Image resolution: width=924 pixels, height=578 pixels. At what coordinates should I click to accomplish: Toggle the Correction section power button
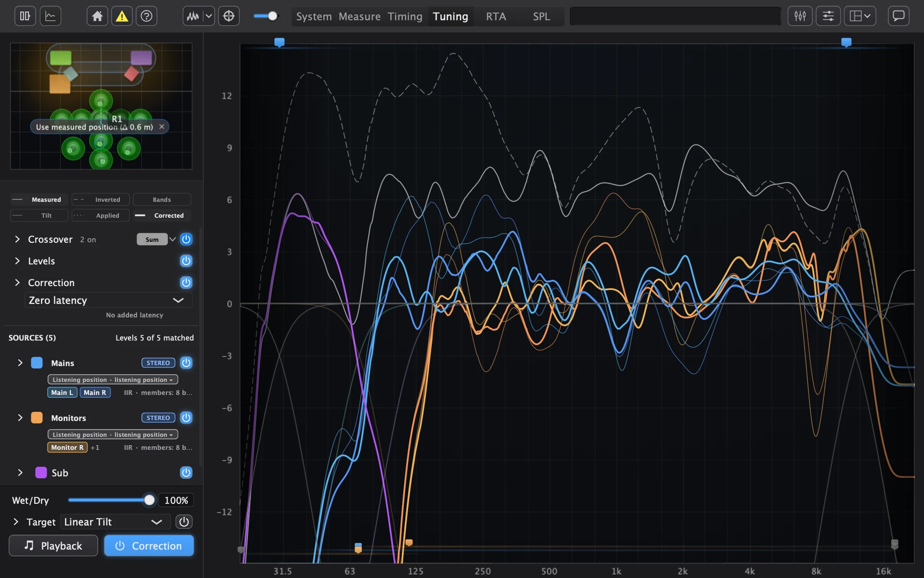[x=186, y=283]
